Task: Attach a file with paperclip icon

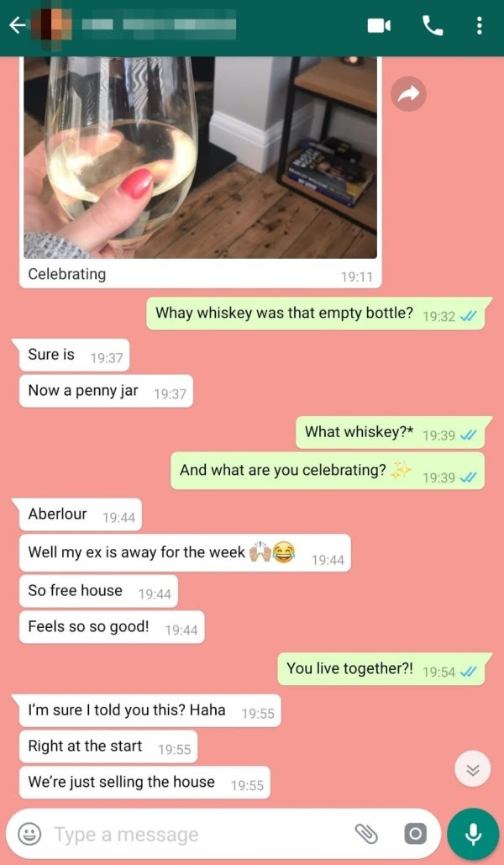Action: click(365, 834)
